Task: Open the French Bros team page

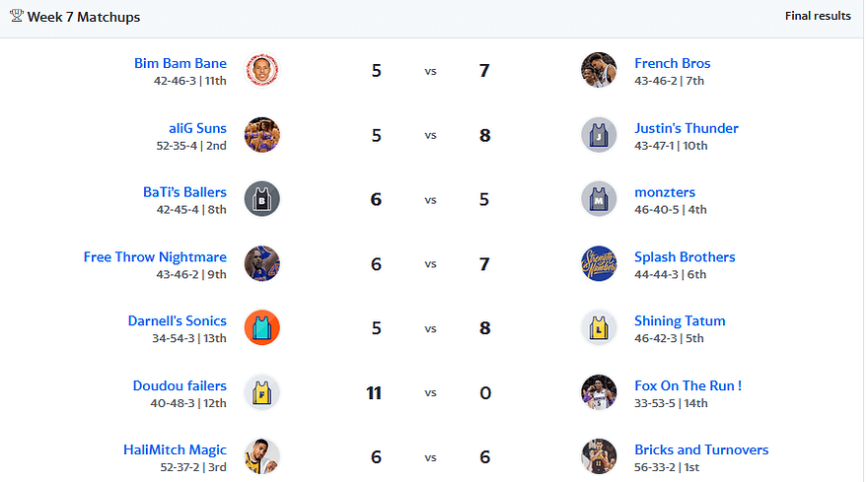Action: click(672, 63)
